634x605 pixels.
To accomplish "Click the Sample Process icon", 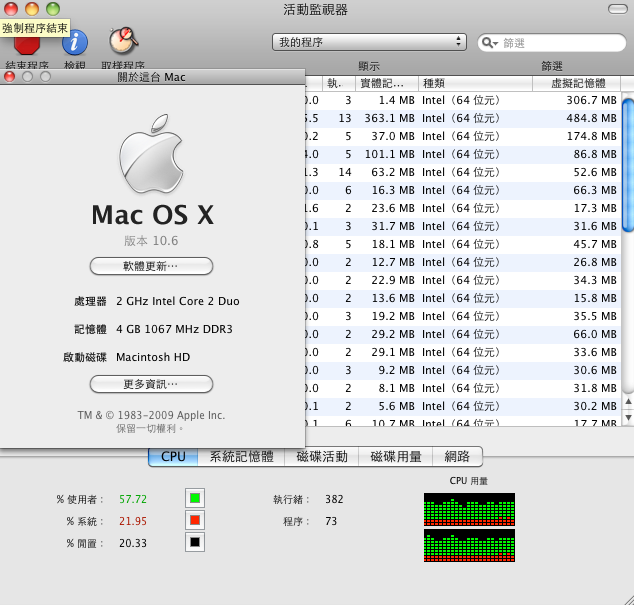I will (x=123, y=40).
